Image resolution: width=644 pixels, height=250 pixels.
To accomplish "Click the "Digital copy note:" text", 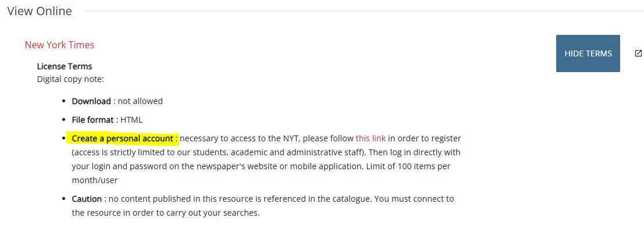I will [x=70, y=79].
